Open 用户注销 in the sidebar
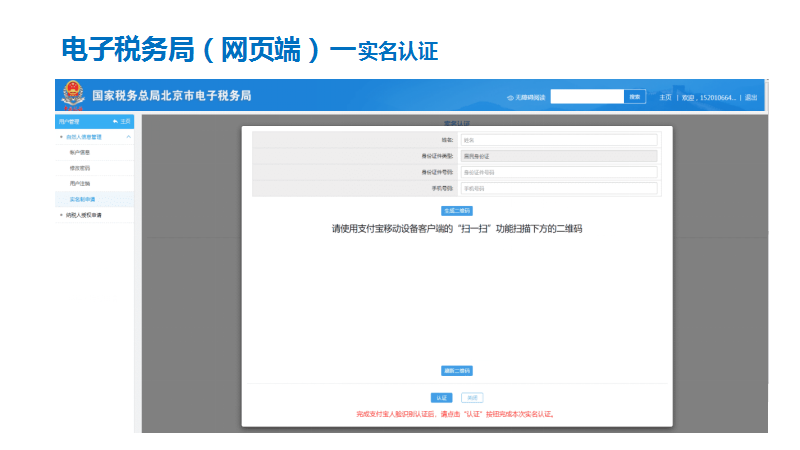800x450 pixels. point(80,183)
